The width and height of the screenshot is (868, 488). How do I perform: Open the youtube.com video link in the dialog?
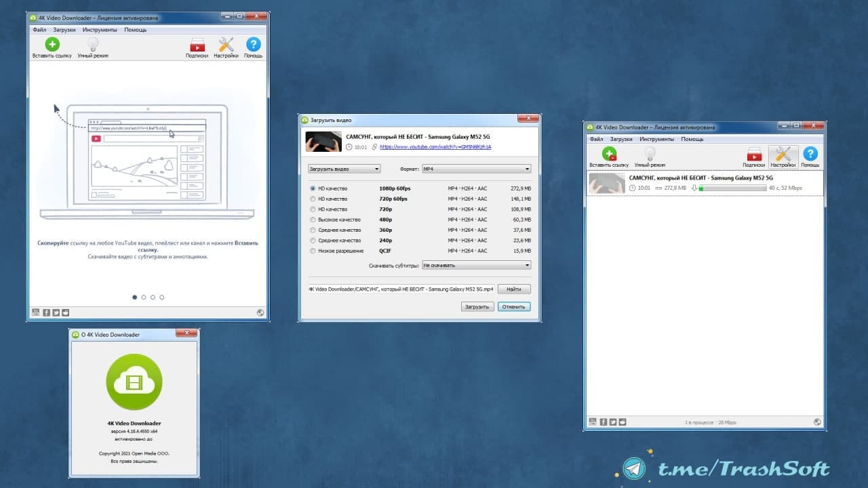[x=435, y=147]
